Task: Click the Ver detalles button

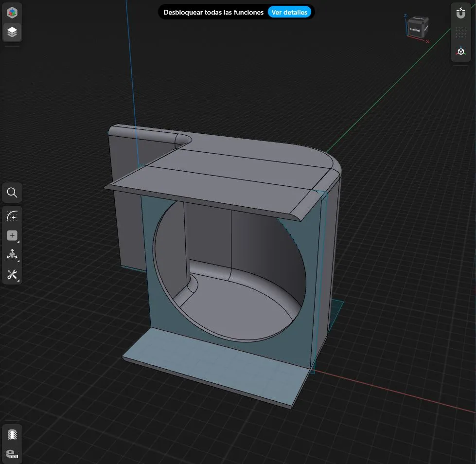Action: coord(289,12)
